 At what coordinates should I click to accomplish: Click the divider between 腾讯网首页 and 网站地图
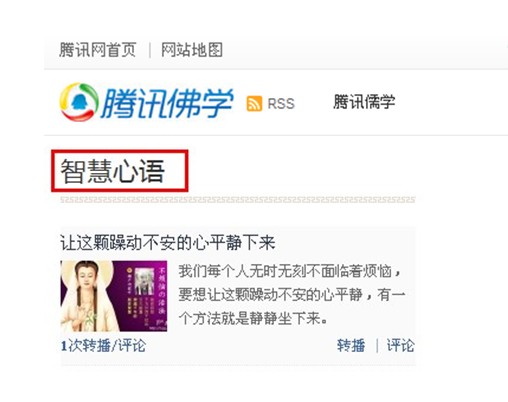click(x=149, y=50)
